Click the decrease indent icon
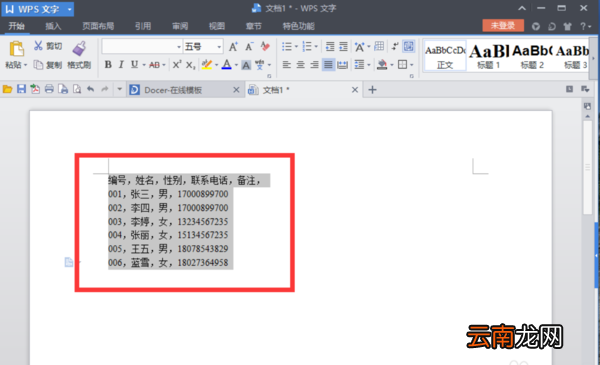Viewport: 600px width, 365px height. 330,47
